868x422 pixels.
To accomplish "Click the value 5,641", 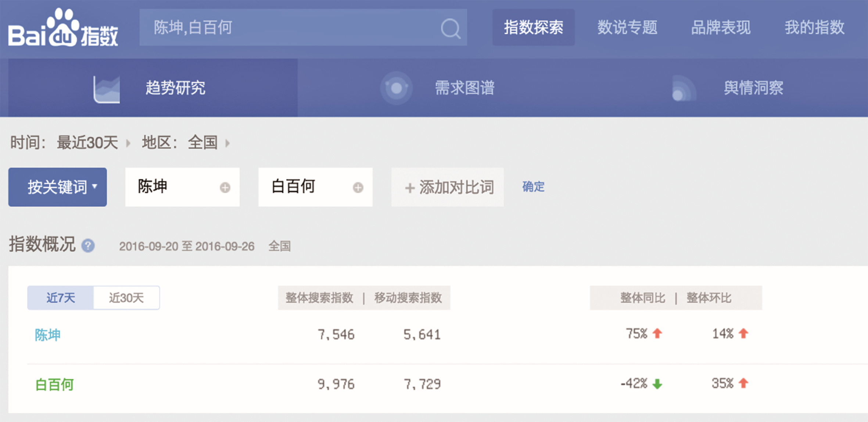I will (422, 334).
